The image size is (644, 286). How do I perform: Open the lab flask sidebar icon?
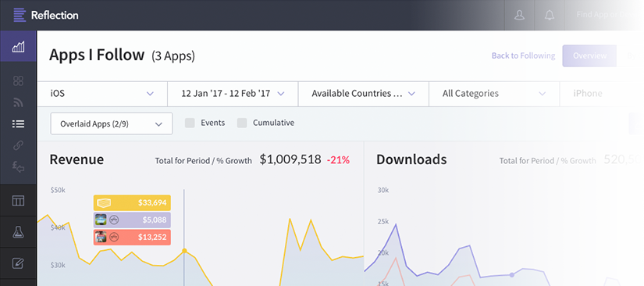[x=18, y=232]
